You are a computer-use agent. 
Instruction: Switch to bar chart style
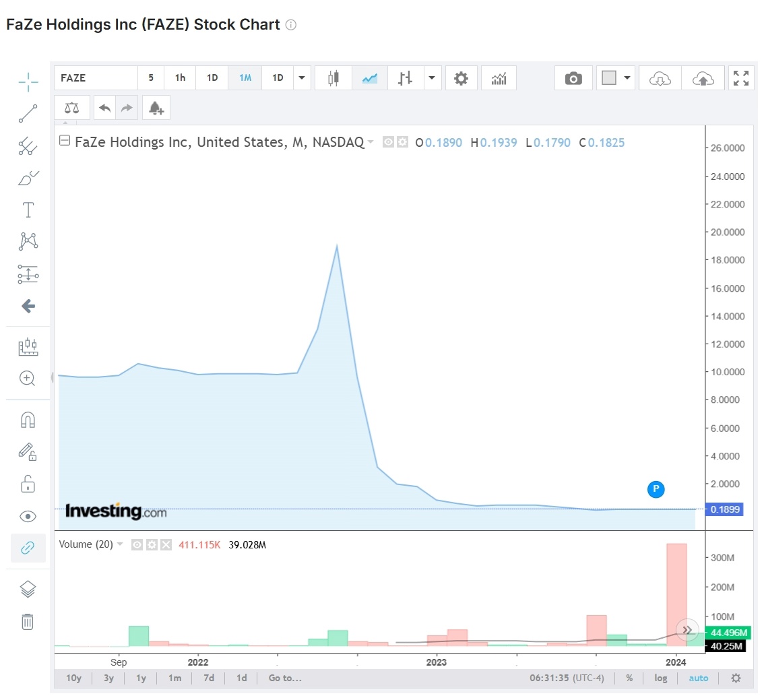point(406,78)
